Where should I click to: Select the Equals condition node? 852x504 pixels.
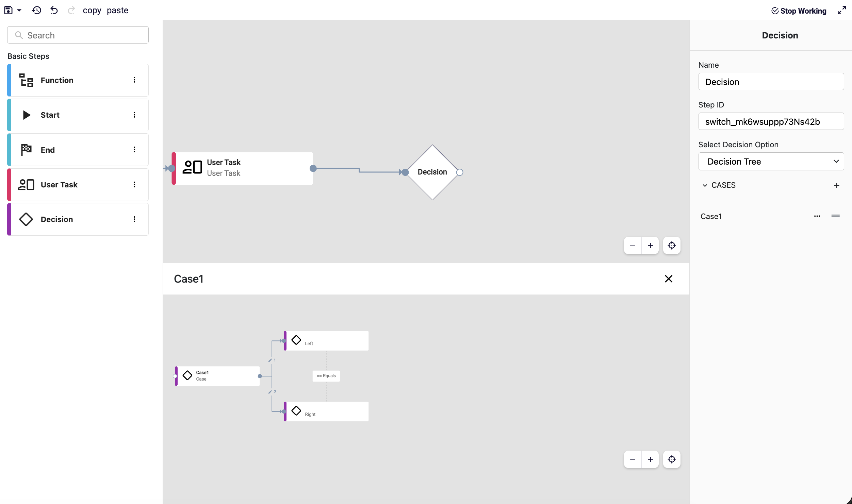click(326, 376)
